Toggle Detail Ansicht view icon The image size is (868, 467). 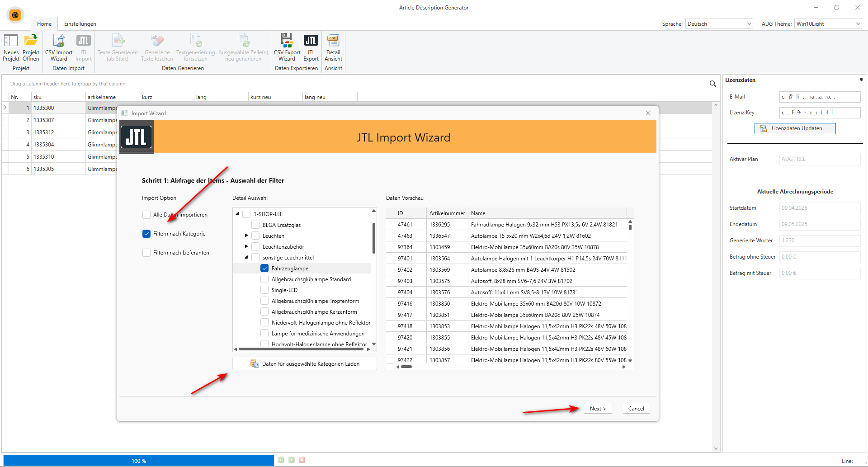[x=333, y=41]
